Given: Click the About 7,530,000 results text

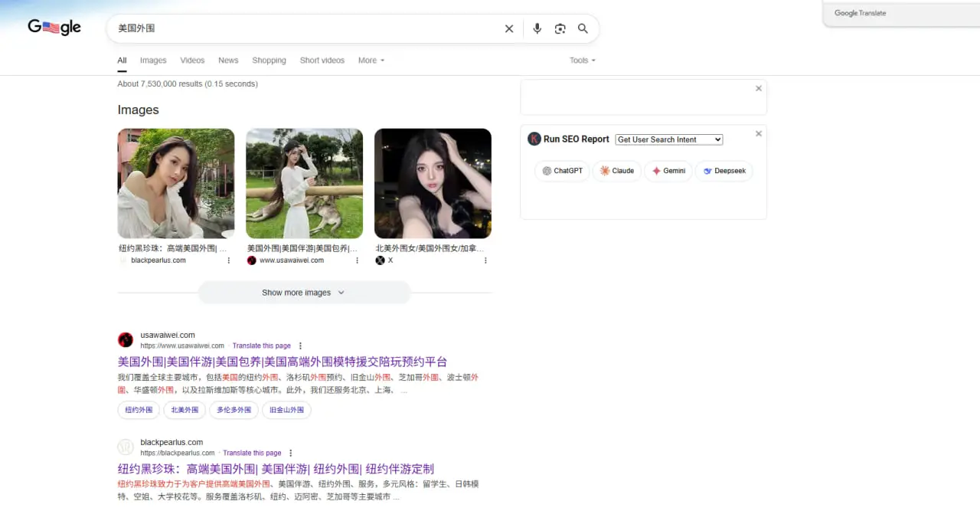Looking at the screenshot, I should pos(188,84).
